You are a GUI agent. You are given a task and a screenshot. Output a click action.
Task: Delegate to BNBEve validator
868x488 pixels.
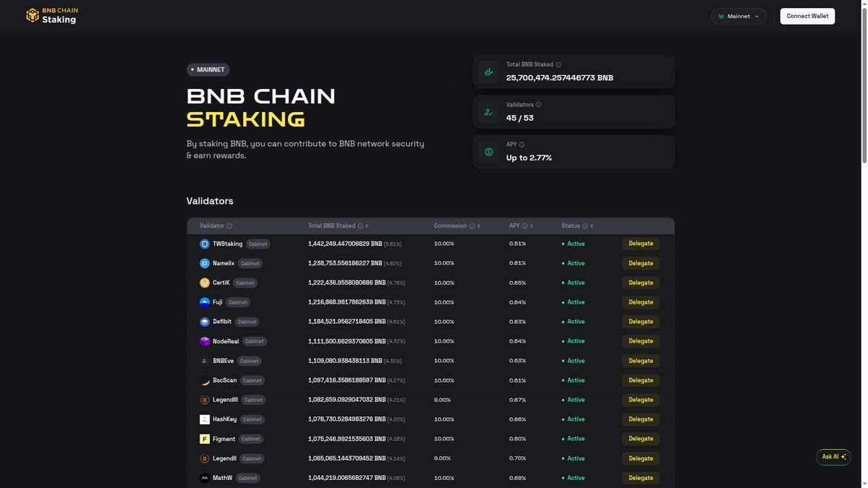[x=641, y=361]
